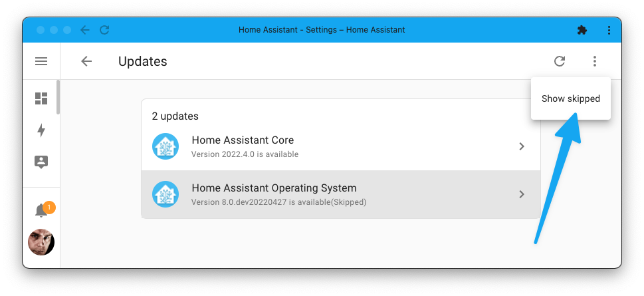This screenshot has height=296, width=644.
Task: Open the browser three-dot menu
Action: tap(609, 30)
